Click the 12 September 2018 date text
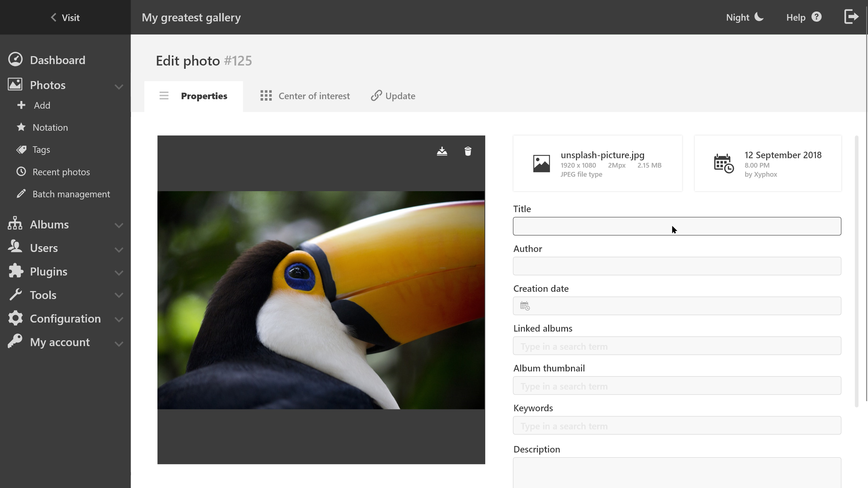868x488 pixels. coord(783,155)
